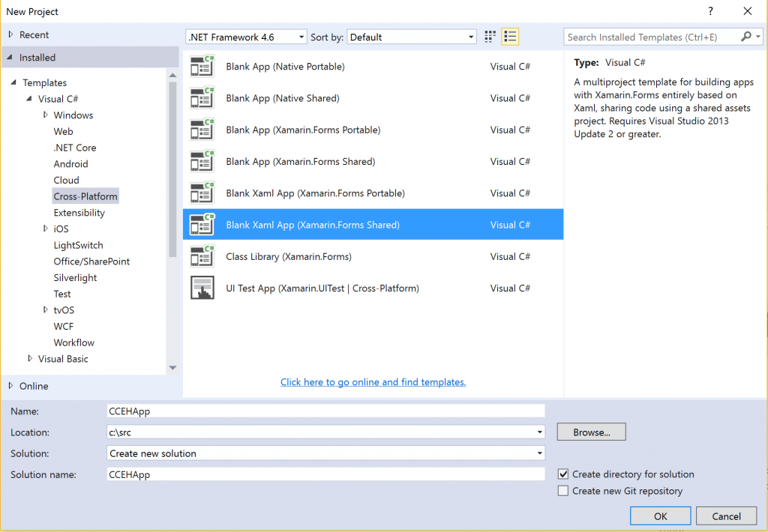Select UI Test App template icon
Image resolution: width=768 pixels, height=532 pixels.
[x=202, y=288]
